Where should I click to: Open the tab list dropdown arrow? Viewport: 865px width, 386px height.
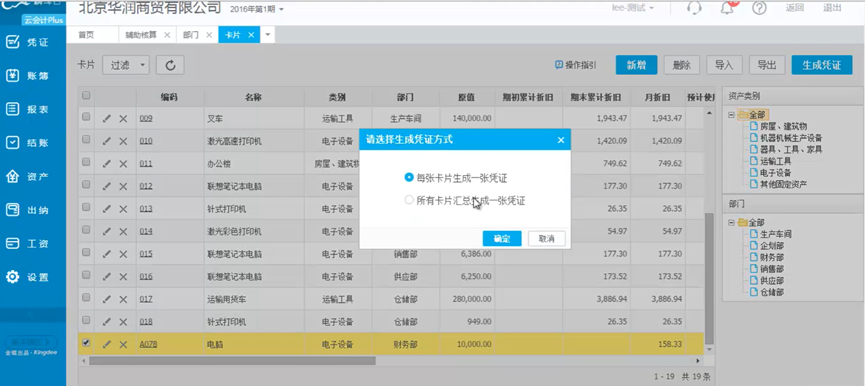[268, 35]
